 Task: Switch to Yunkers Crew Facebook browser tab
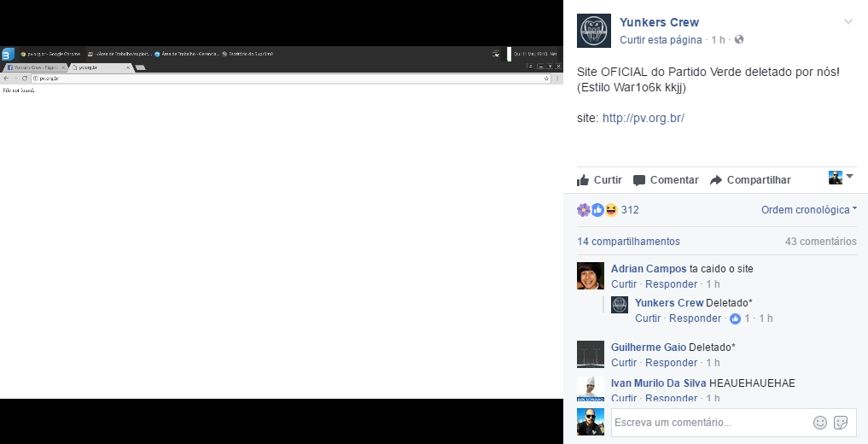[34, 67]
